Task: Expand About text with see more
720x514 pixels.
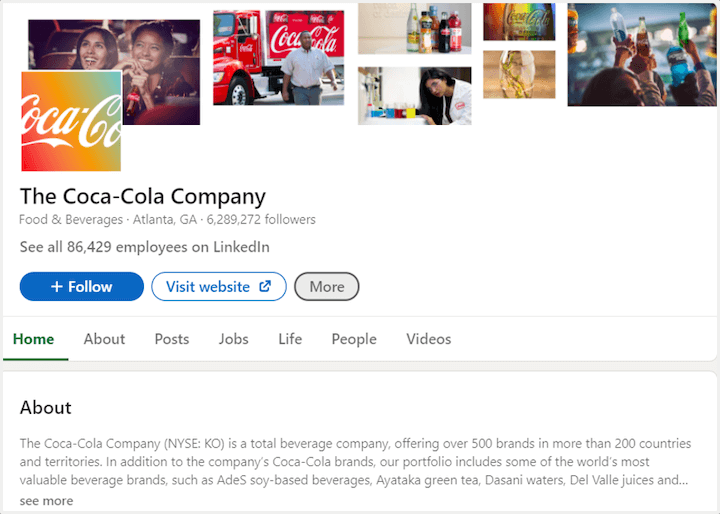Action: [x=46, y=501]
